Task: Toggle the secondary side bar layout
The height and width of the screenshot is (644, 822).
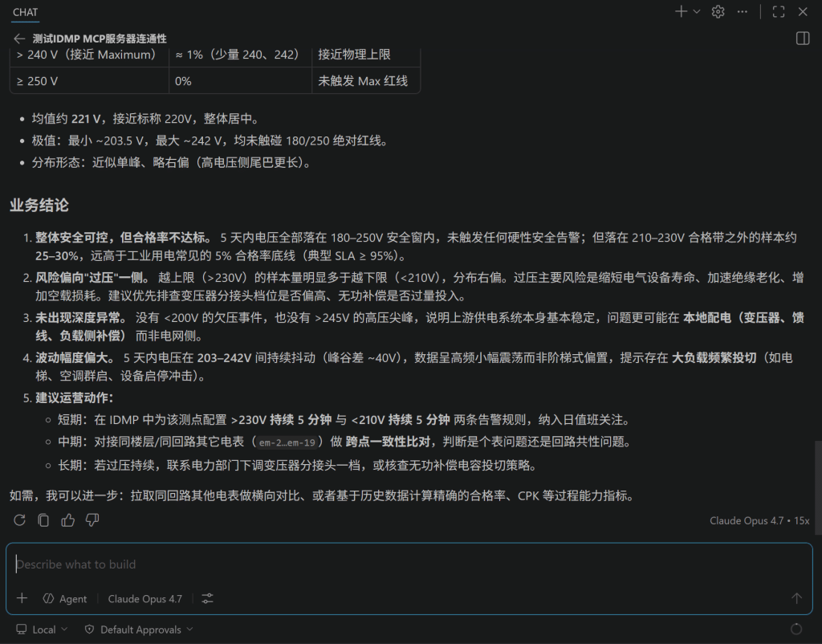Action: tap(803, 39)
